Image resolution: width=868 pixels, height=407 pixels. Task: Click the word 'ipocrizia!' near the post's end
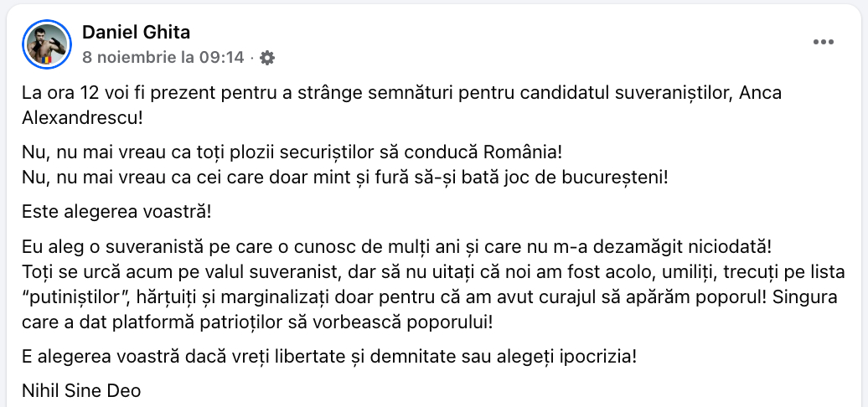[597, 355]
